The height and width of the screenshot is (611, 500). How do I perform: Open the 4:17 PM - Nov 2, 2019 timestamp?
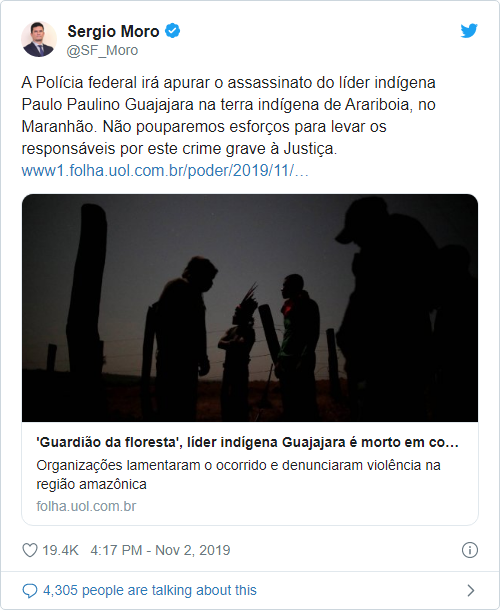point(160,550)
